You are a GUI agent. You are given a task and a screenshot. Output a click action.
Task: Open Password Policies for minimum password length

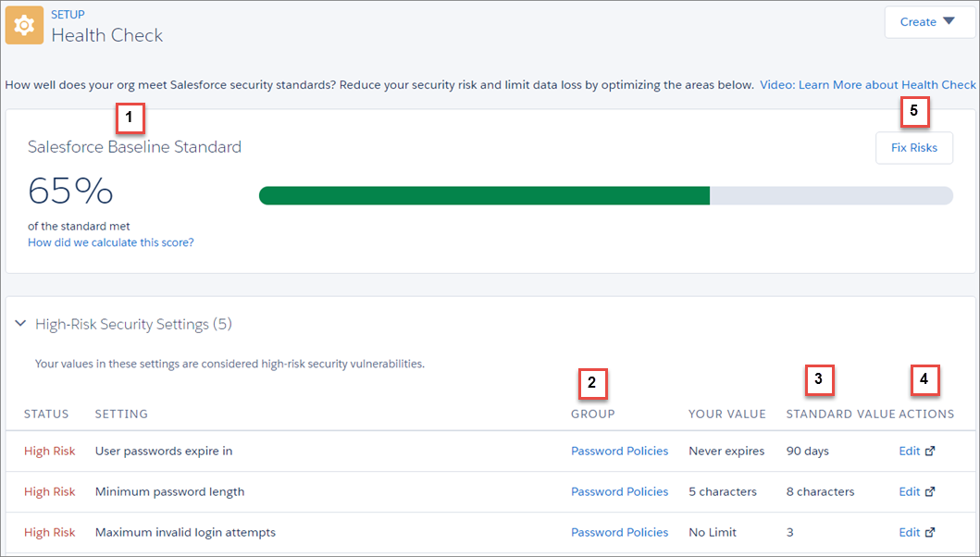coord(619,491)
